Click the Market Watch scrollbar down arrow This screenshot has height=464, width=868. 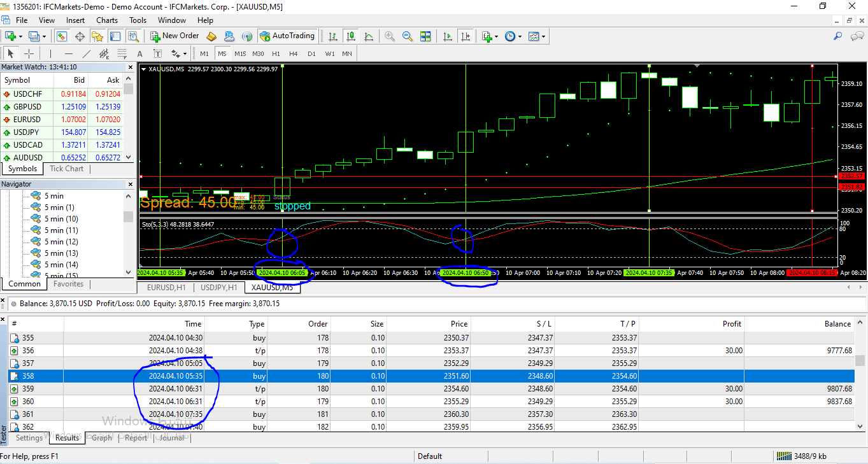(129, 157)
